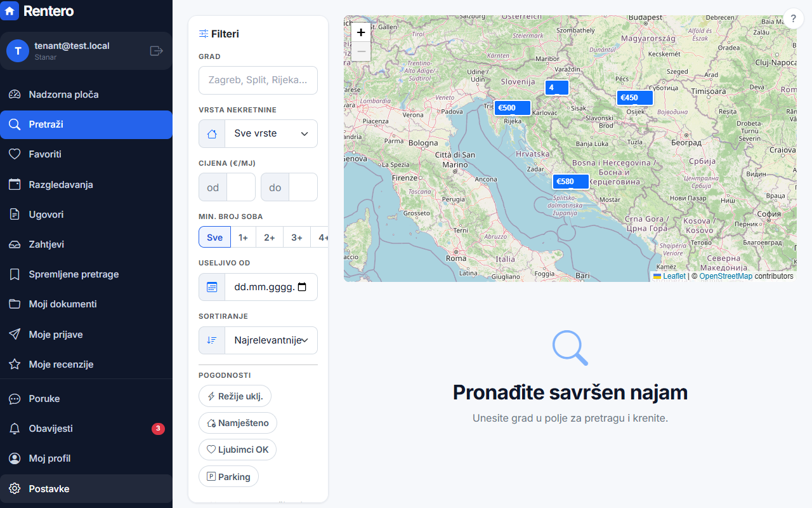Screen dimensions: 812x508
Task: Open the Najrelevantnije sorting dropdown
Action: (x=271, y=340)
